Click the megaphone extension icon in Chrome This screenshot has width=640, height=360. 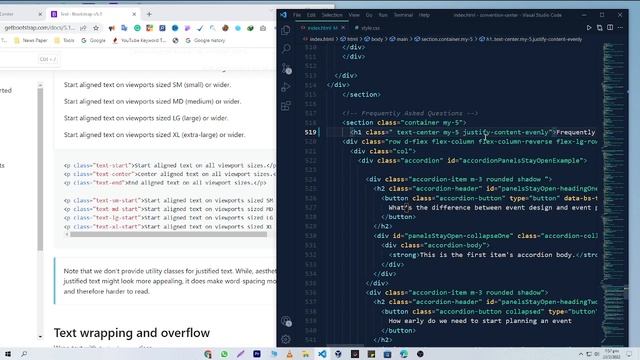coord(111,28)
